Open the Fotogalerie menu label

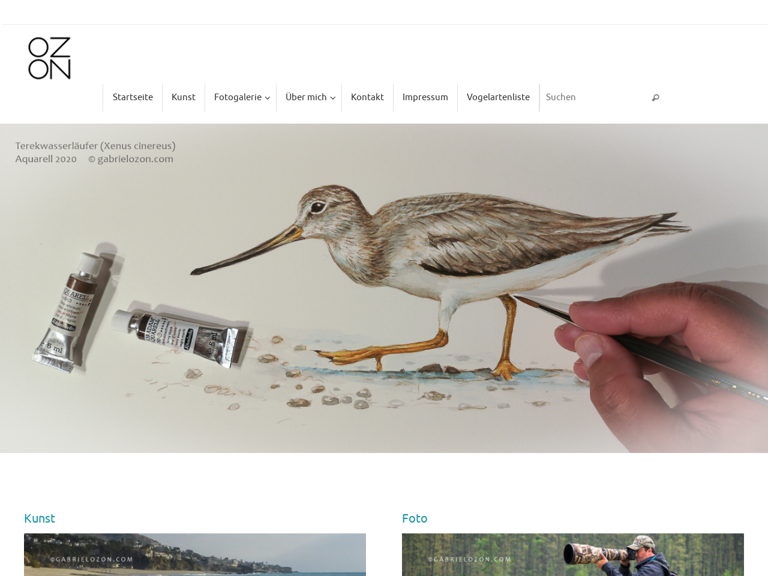pos(238,97)
